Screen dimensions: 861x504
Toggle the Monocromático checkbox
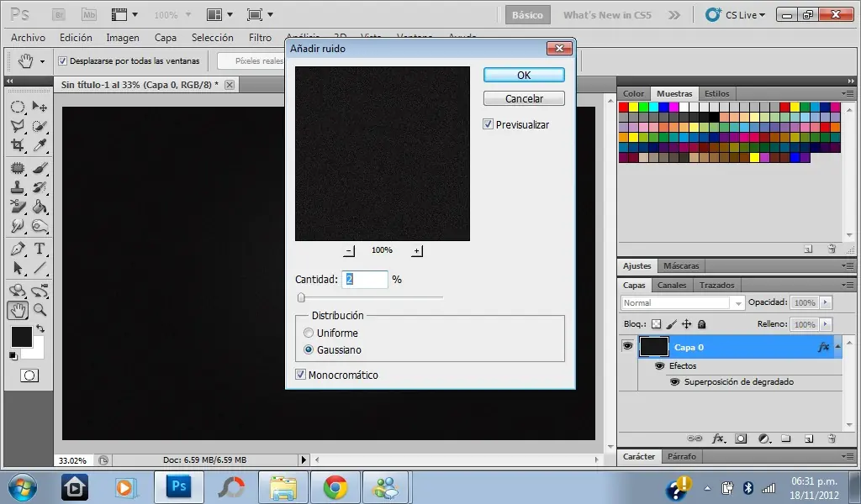click(x=301, y=375)
